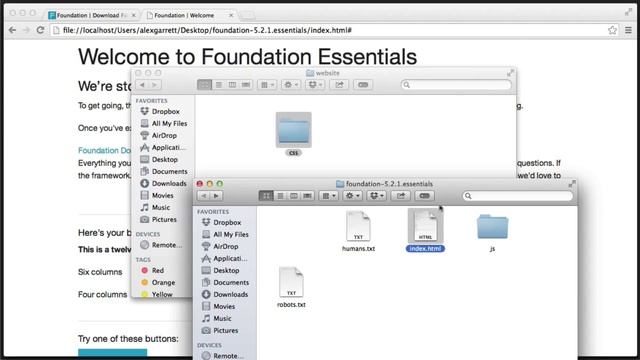Close the Foundation | Download tab
The width and height of the screenshot is (640, 360).
coord(133,15)
